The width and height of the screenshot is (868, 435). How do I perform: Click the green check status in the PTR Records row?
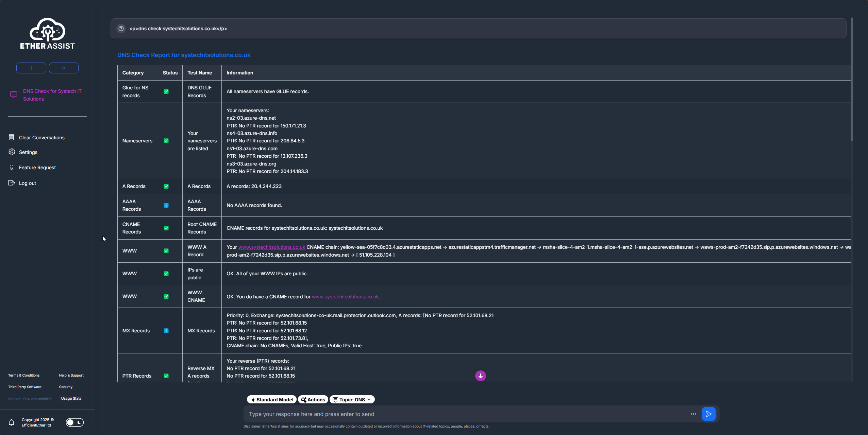[166, 376]
